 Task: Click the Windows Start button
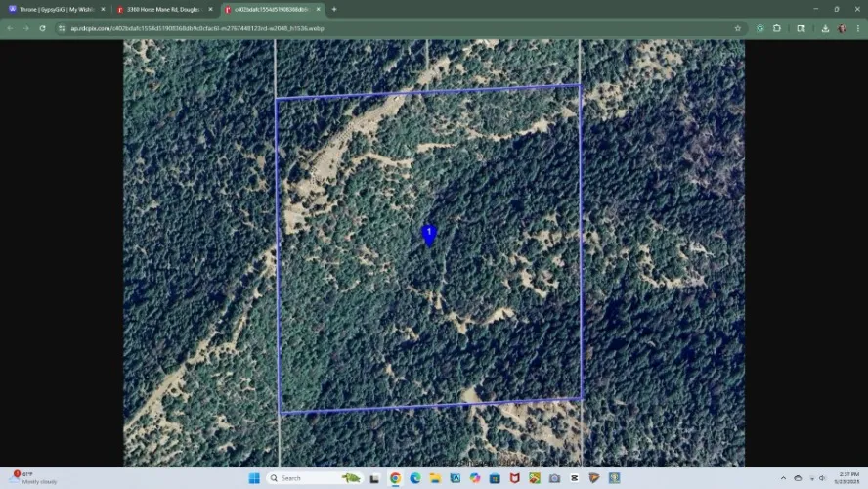(x=254, y=478)
